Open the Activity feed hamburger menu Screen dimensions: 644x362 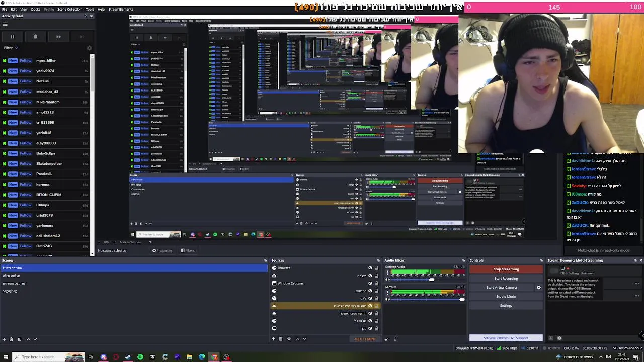[5, 24]
